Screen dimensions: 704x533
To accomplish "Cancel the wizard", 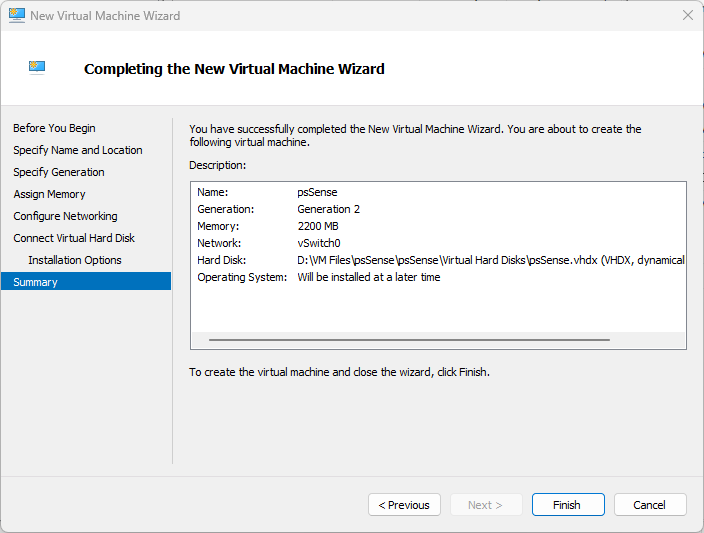I will pos(650,505).
